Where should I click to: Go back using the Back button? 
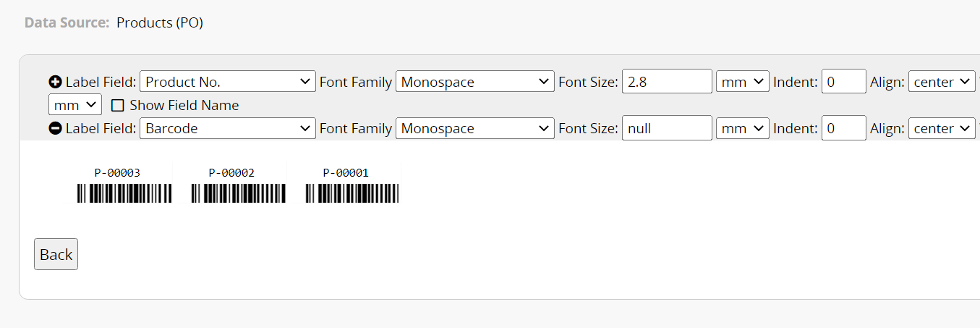point(56,254)
